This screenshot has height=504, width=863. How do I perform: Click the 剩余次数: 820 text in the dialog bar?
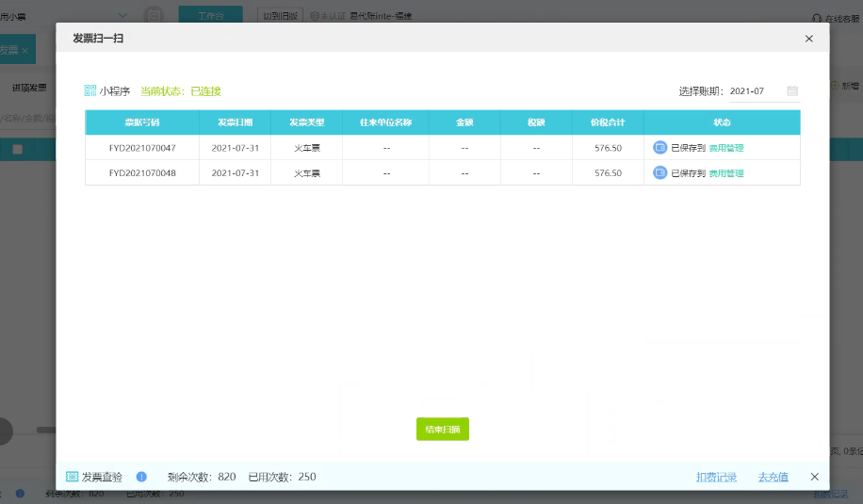pos(202,477)
